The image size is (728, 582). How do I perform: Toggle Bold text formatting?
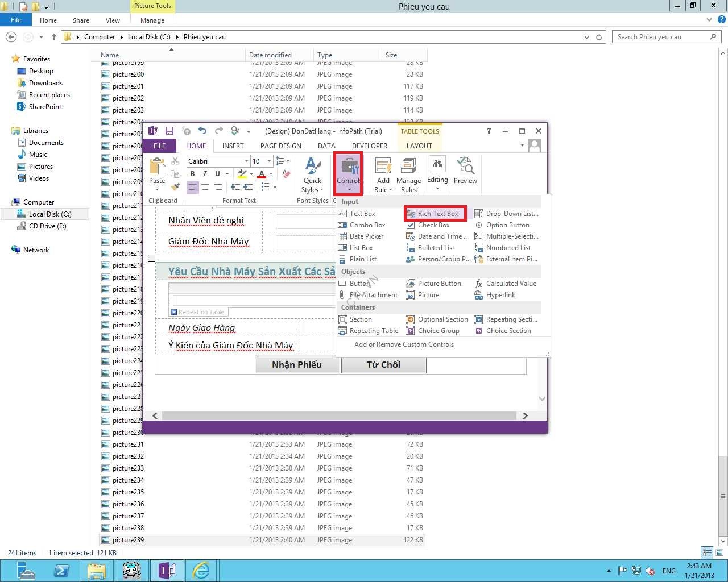point(192,174)
